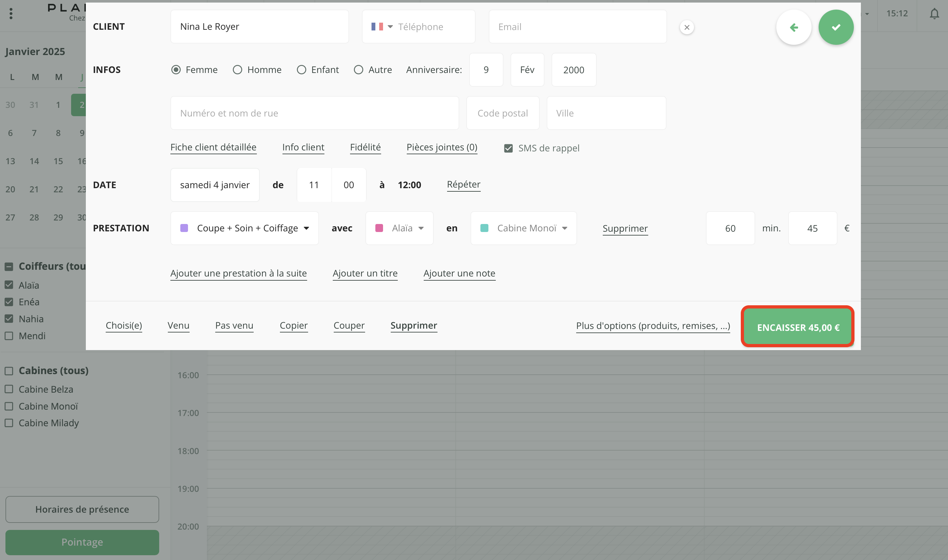Expand the Coupe + Soin + Coiffage dropdown
Screen dimensions: 948x560
(x=306, y=228)
